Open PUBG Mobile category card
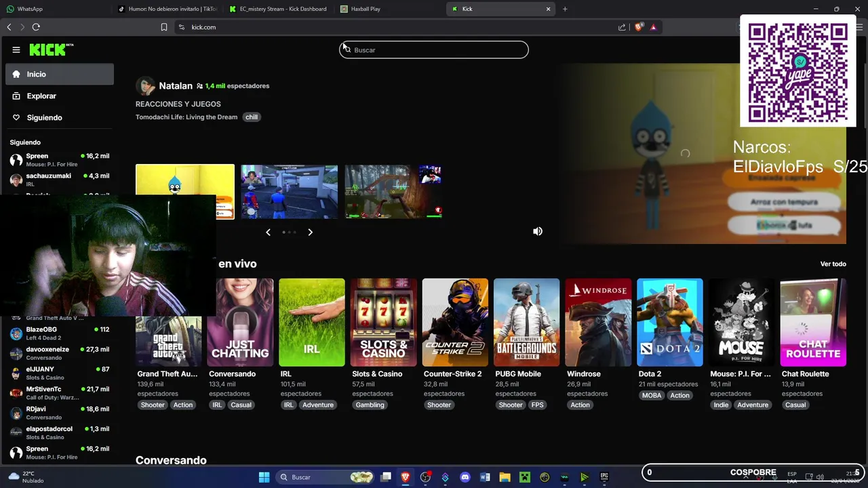 [527, 323]
